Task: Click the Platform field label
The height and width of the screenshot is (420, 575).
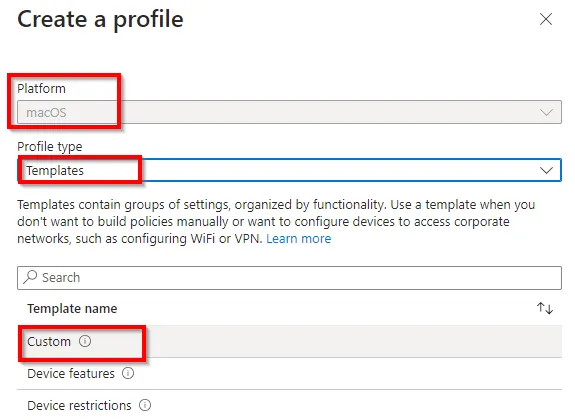Action: [x=41, y=88]
